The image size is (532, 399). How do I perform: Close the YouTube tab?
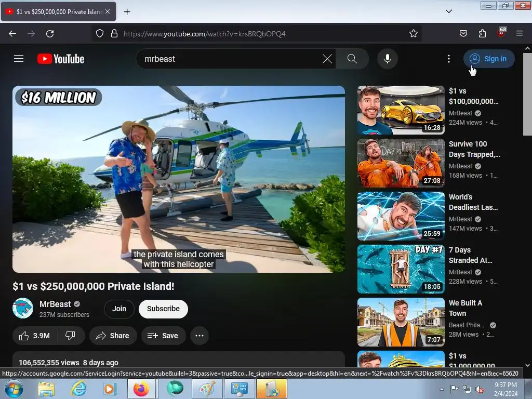tap(108, 11)
